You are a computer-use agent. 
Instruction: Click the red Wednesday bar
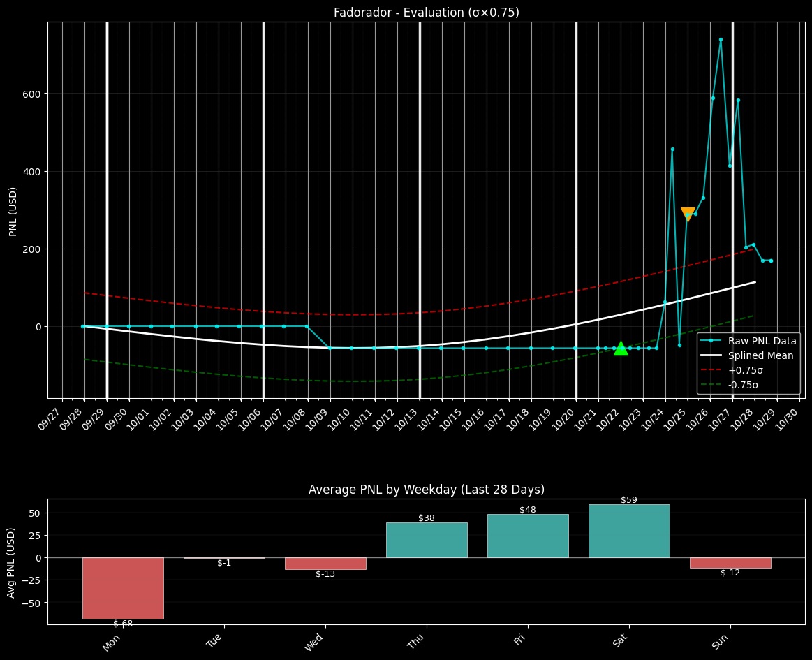point(325,564)
